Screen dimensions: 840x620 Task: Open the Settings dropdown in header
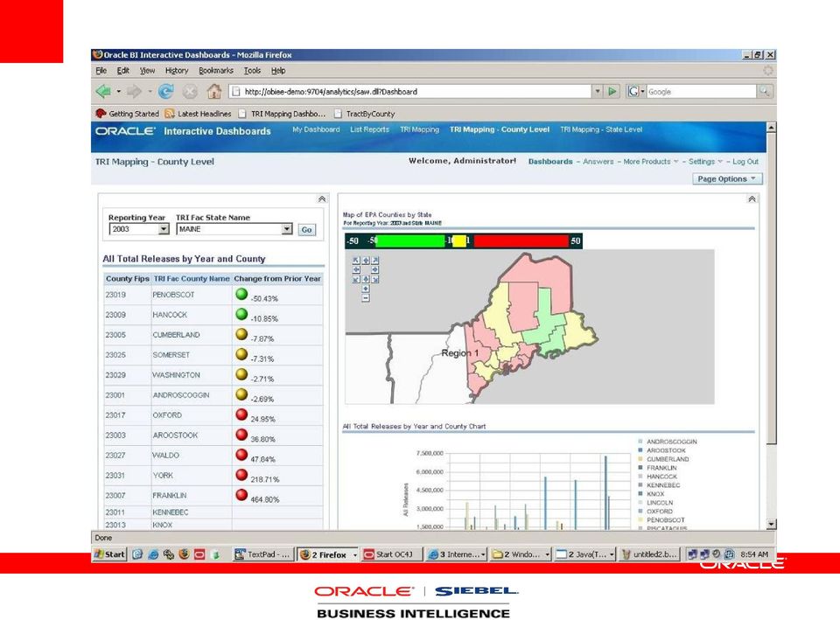(705, 162)
